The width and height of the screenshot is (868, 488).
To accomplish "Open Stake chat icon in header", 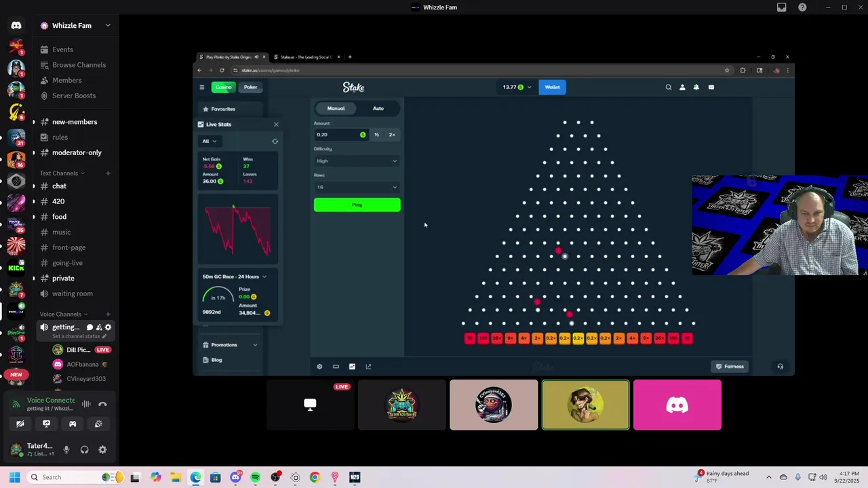I will (x=711, y=87).
